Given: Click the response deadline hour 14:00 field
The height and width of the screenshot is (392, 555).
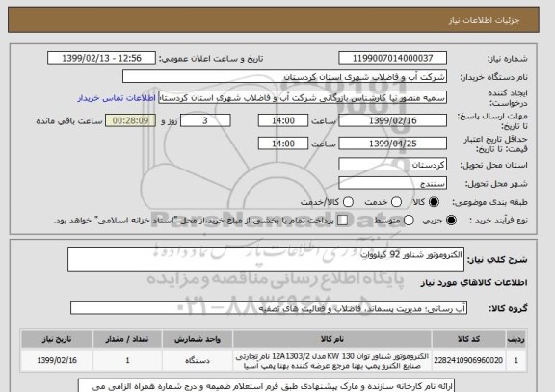Looking at the screenshot, I should point(283,120).
